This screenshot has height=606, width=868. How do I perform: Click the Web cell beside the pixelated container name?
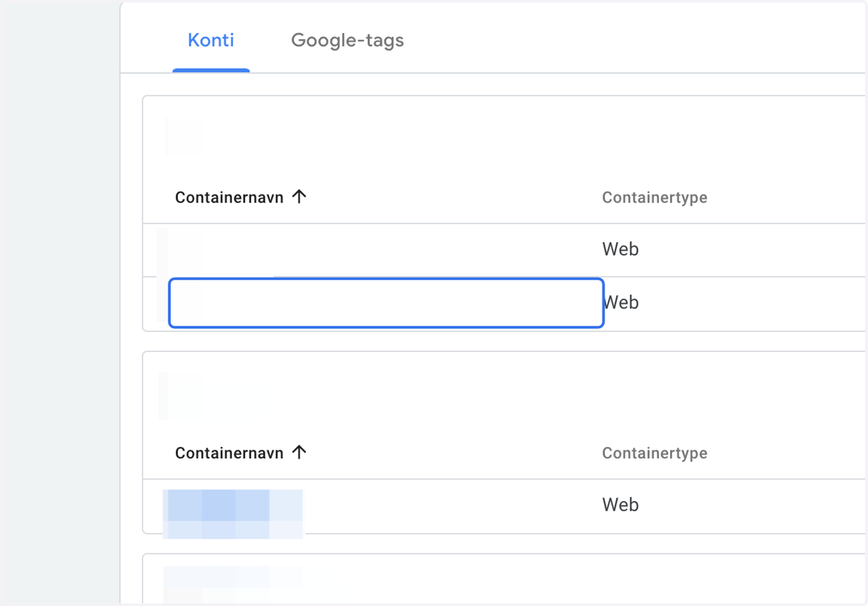[621, 505]
